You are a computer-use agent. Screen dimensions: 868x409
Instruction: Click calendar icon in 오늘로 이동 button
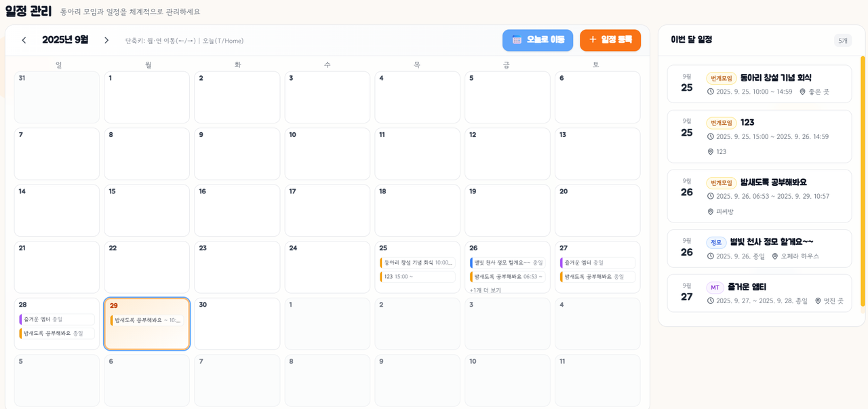pyautogui.click(x=517, y=40)
